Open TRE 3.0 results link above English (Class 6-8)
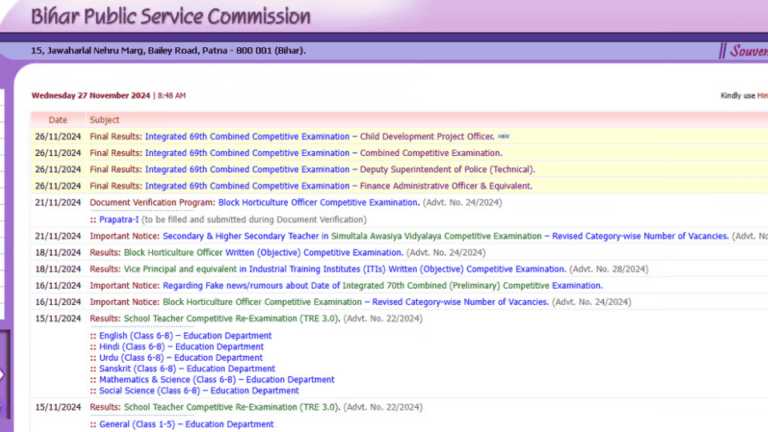The height and width of the screenshot is (432, 768). point(231,319)
